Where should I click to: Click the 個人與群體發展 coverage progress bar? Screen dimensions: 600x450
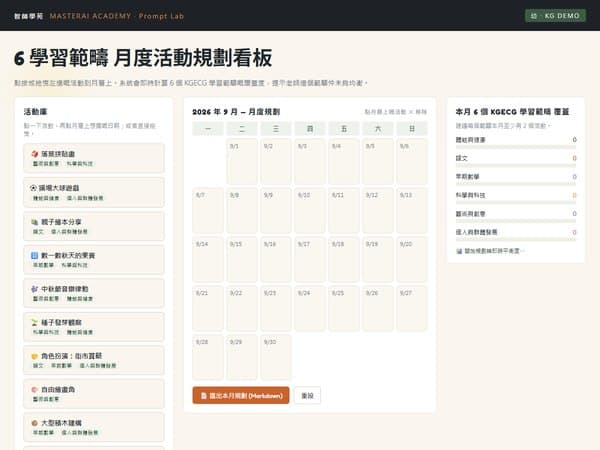[516, 240]
